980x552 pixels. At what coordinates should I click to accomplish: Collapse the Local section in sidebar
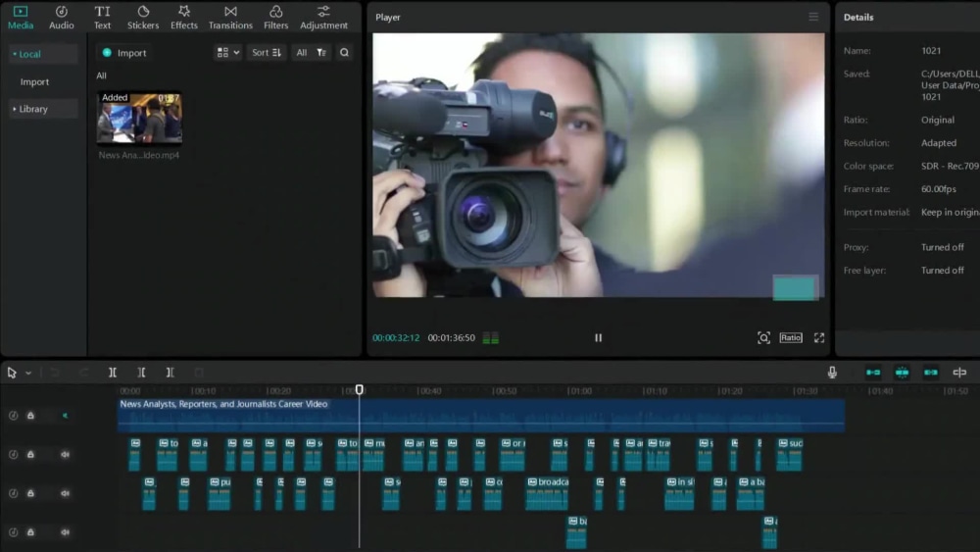43,54
